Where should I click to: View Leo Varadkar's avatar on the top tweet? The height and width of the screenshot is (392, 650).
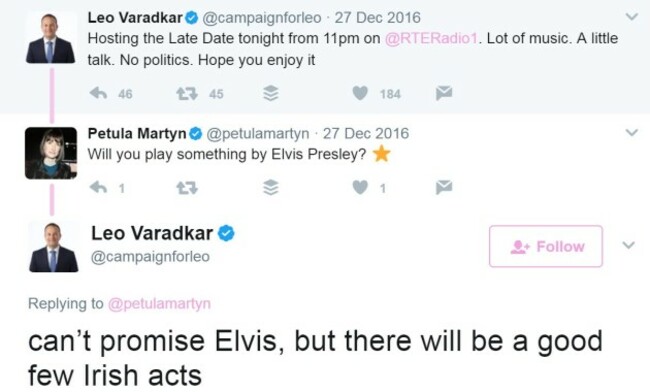pos(51,38)
